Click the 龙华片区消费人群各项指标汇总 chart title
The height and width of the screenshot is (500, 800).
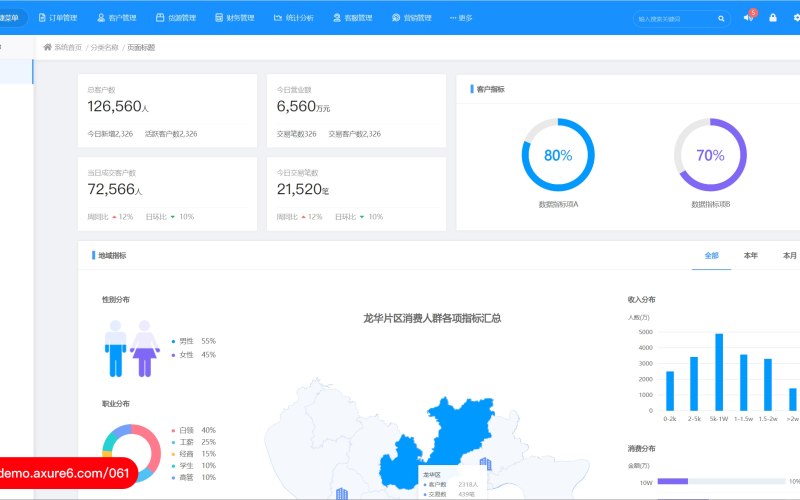click(432, 318)
